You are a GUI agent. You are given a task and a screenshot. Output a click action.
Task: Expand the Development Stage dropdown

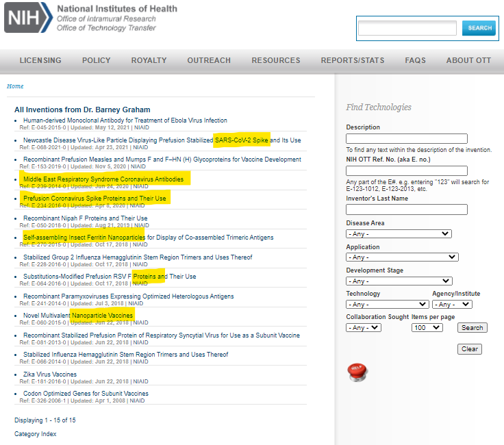point(399,281)
